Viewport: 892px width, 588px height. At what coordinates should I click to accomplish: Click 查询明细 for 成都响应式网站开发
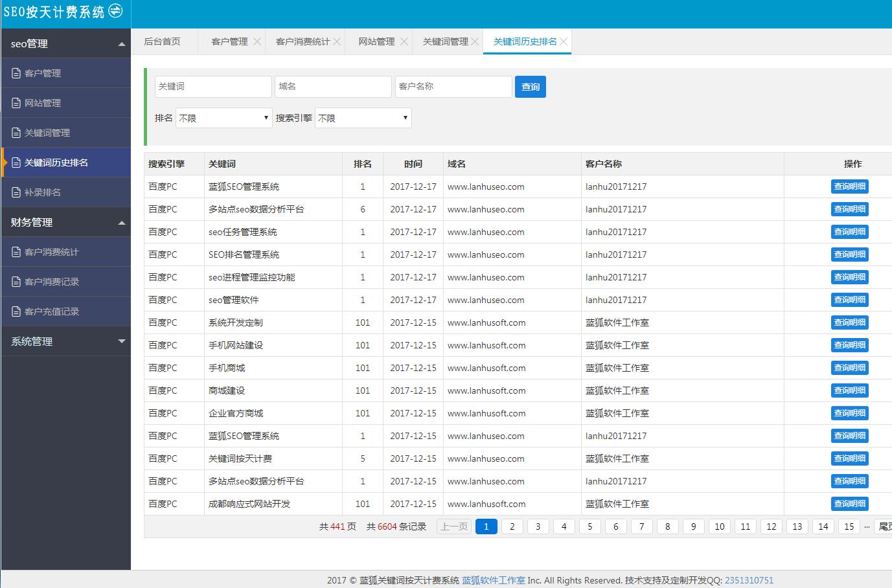coord(850,504)
